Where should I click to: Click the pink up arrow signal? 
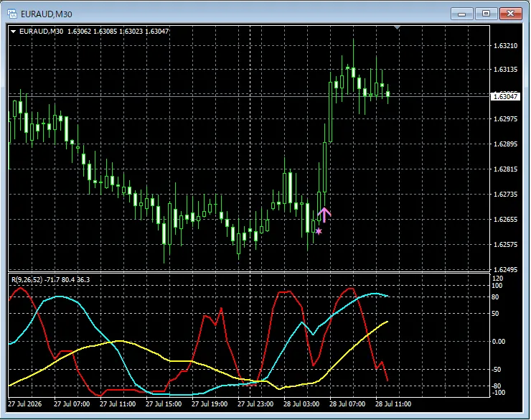(324, 215)
